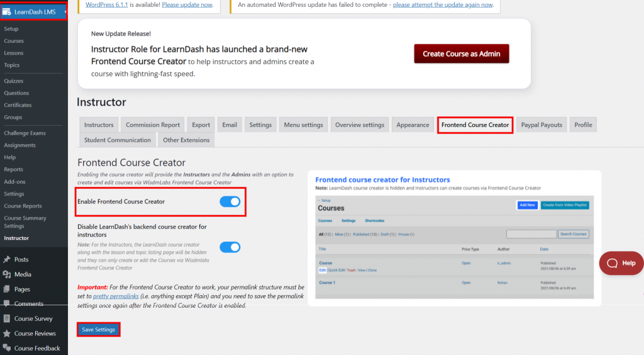Viewport: 644px width, 355px height.
Task: Open the Export tab
Action: pyautogui.click(x=201, y=125)
